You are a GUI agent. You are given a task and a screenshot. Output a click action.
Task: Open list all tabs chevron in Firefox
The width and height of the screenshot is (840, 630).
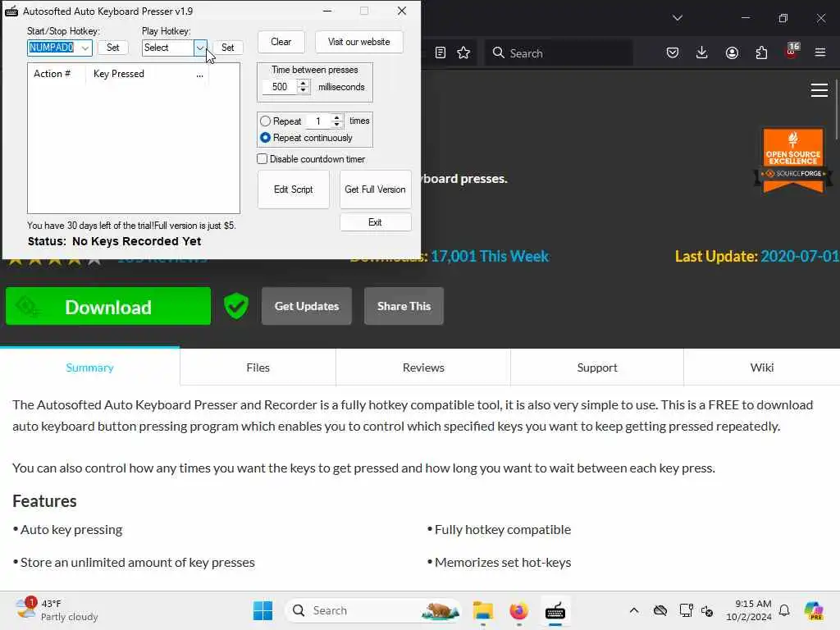click(x=677, y=18)
